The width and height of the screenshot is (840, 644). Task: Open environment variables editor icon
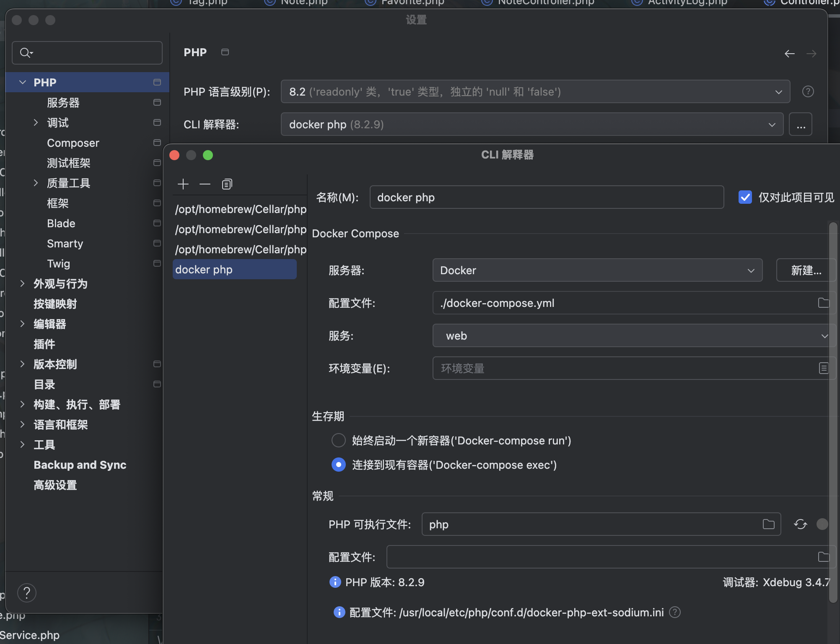[x=823, y=368]
